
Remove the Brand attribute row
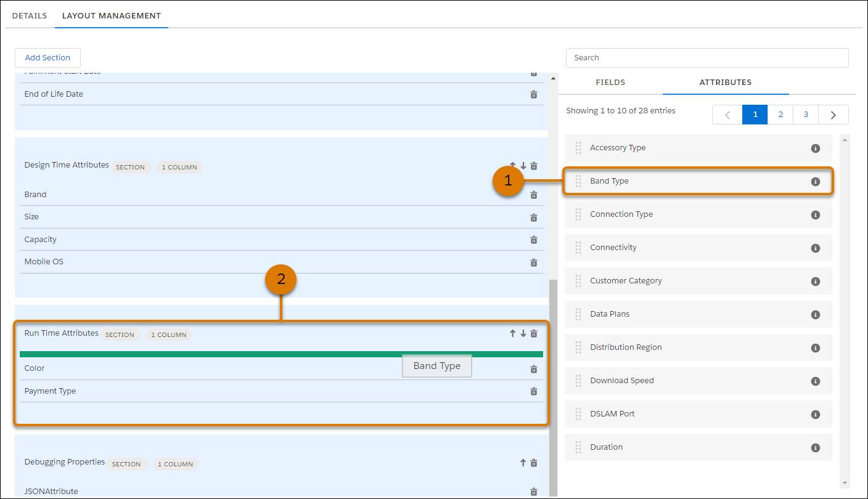[534, 195]
